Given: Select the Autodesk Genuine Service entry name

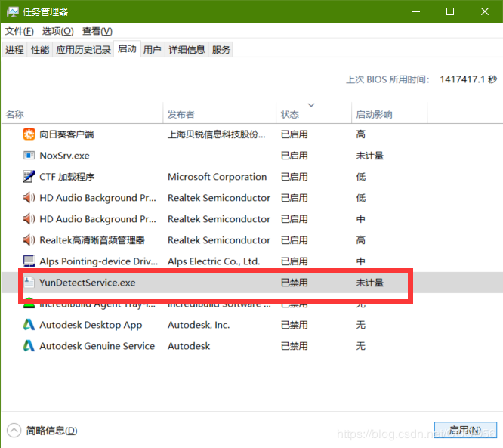Looking at the screenshot, I should 97,346.
